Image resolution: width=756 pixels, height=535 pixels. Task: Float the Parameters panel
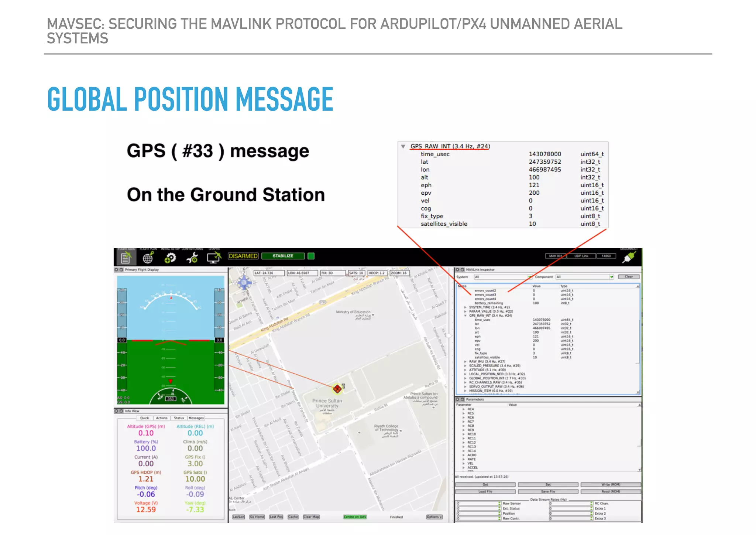462,399
